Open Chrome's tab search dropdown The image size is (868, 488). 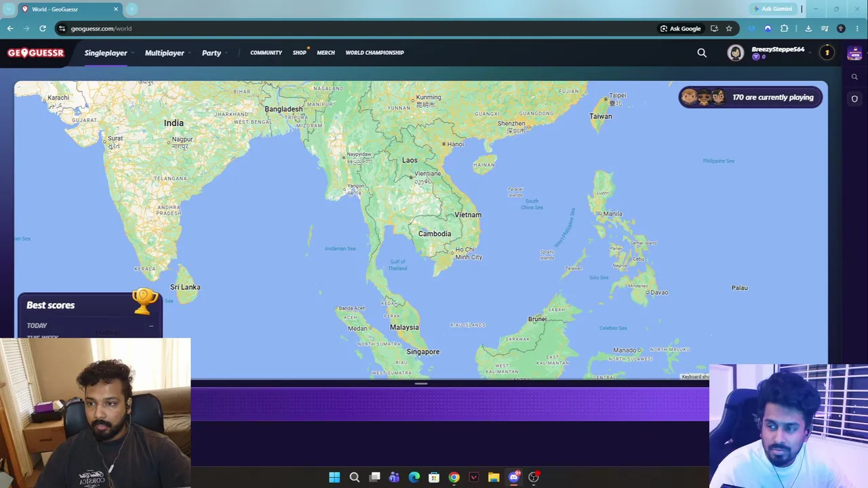pos(9,9)
